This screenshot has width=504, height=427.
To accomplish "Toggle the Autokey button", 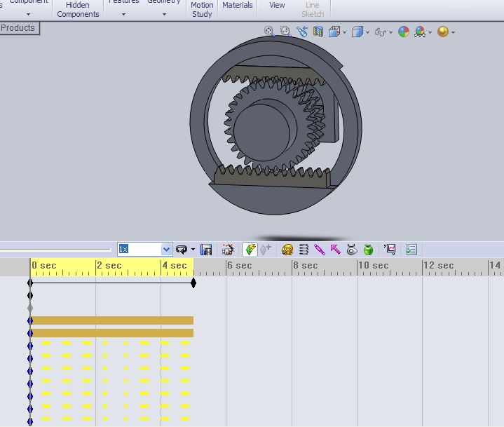I will coord(250,250).
